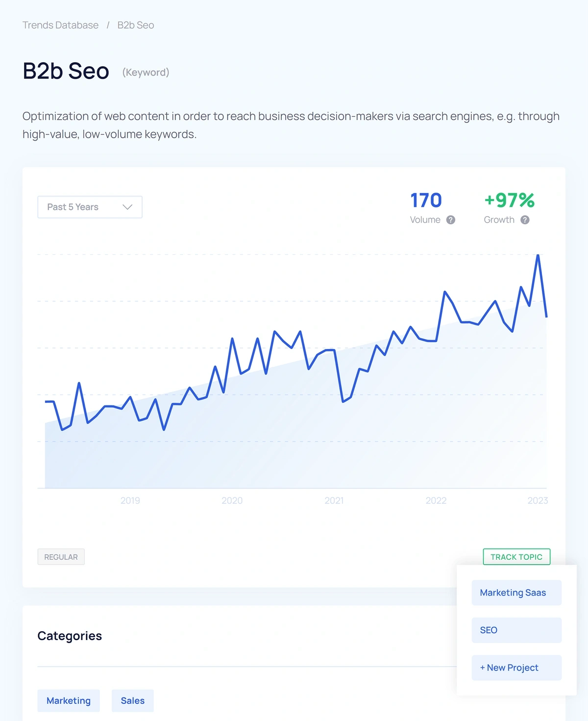Expand the time range selector chevron

point(127,206)
